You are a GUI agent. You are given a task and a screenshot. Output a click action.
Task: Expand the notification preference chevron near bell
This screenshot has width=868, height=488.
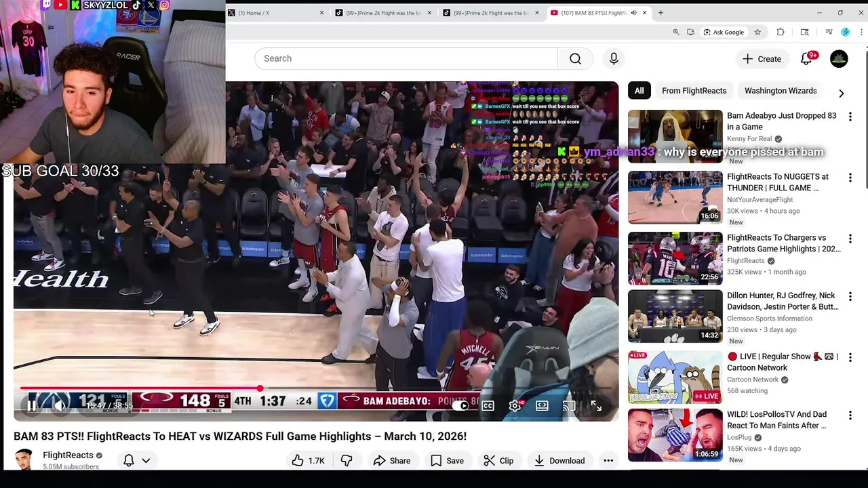[146, 461]
